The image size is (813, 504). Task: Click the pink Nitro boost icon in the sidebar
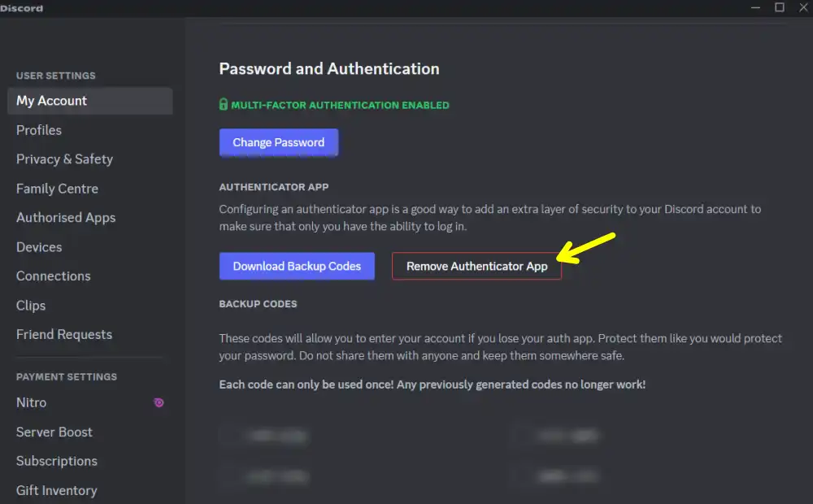[159, 402]
